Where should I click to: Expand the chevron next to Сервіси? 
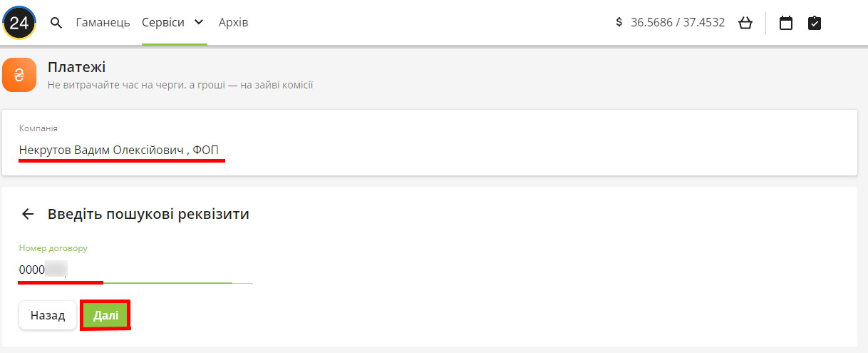[199, 23]
